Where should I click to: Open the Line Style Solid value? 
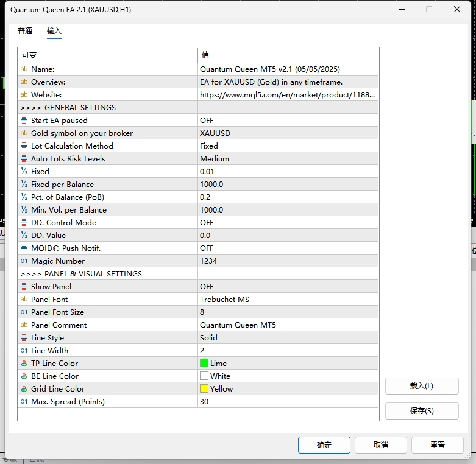coord(288,337)
